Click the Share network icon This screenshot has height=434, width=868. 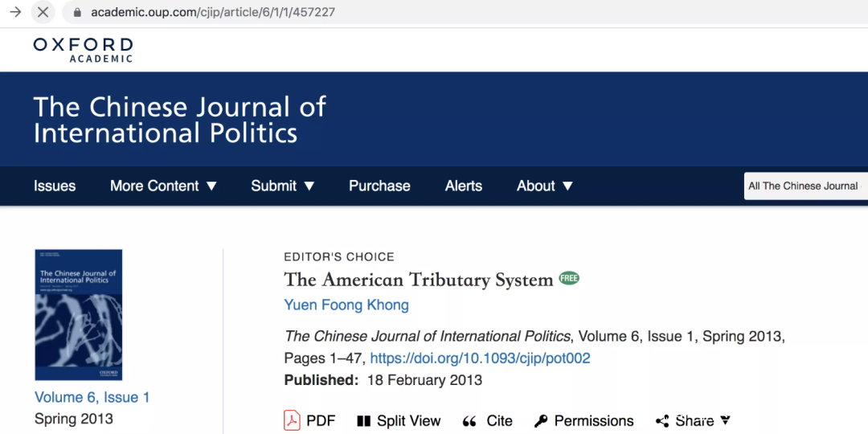click(662, 421)
